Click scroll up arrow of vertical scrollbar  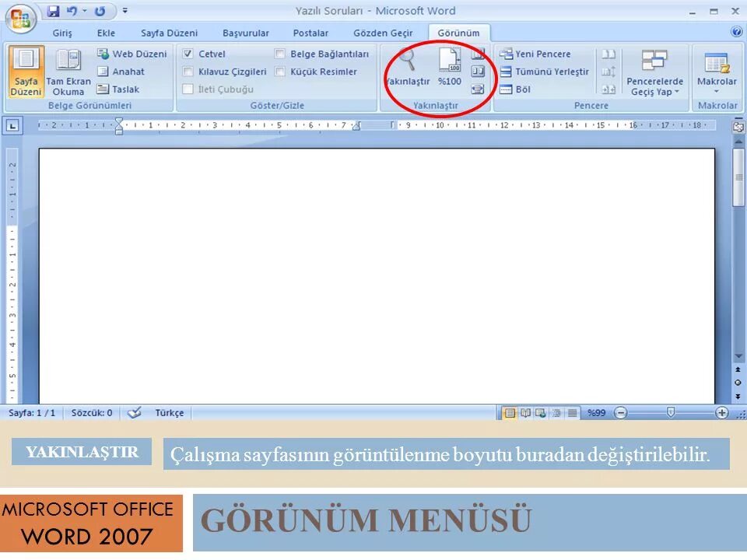pos(738,142)
